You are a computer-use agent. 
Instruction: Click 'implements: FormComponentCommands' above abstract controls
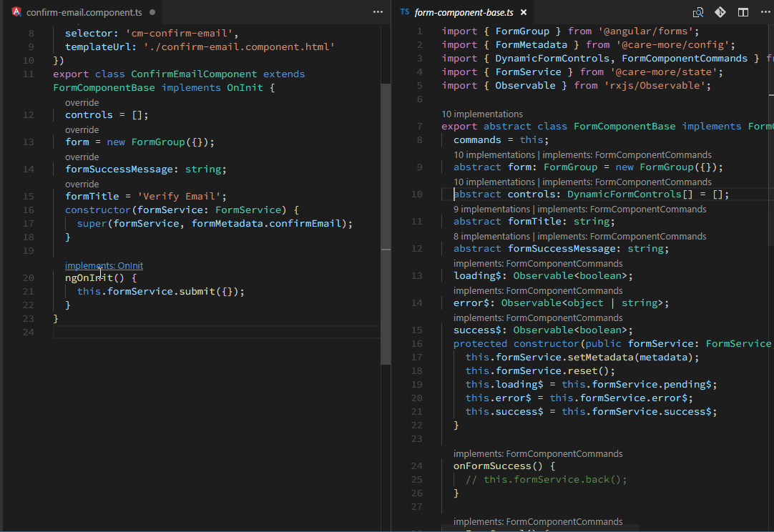coord(627,182)
